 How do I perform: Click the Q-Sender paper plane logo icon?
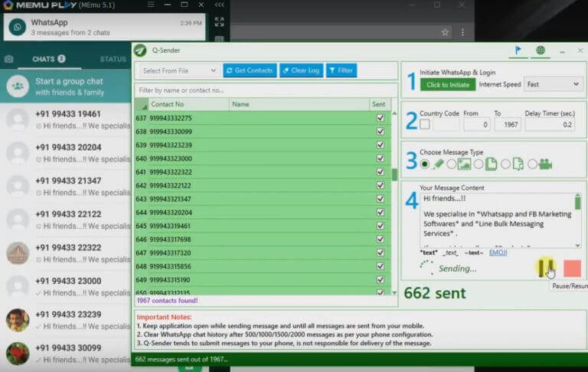click(141, 51)
